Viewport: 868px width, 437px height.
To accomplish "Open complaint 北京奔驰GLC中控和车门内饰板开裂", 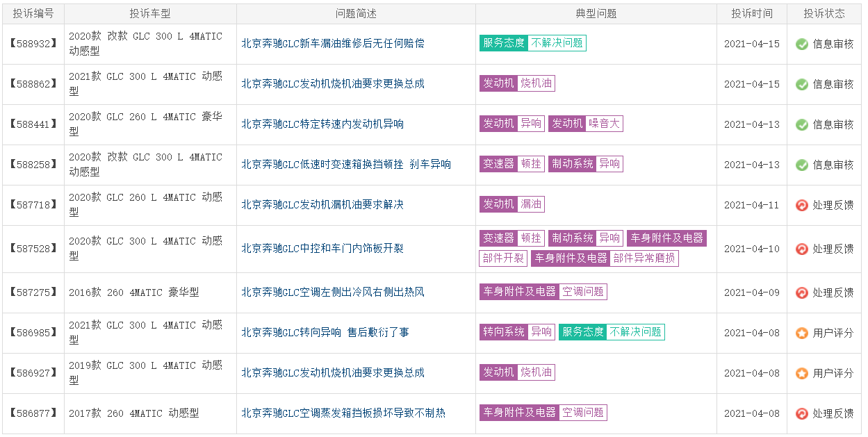I will [x=322, y=248].
